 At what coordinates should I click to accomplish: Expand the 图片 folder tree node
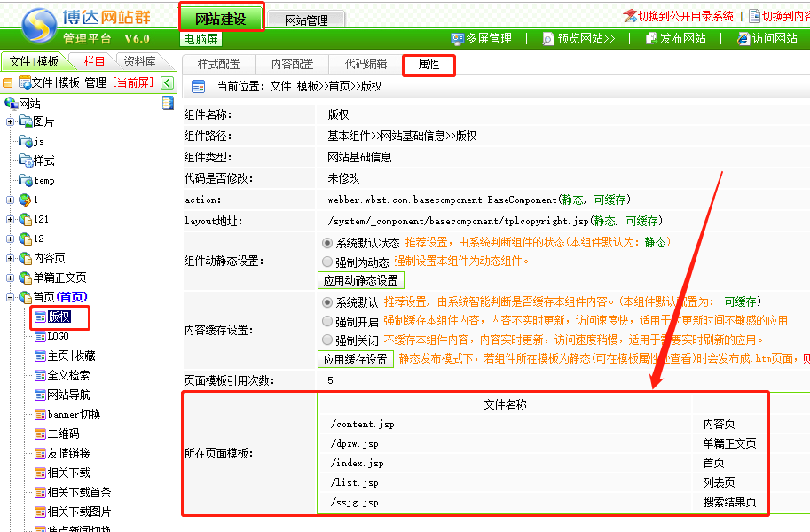(x=11, y=121)
